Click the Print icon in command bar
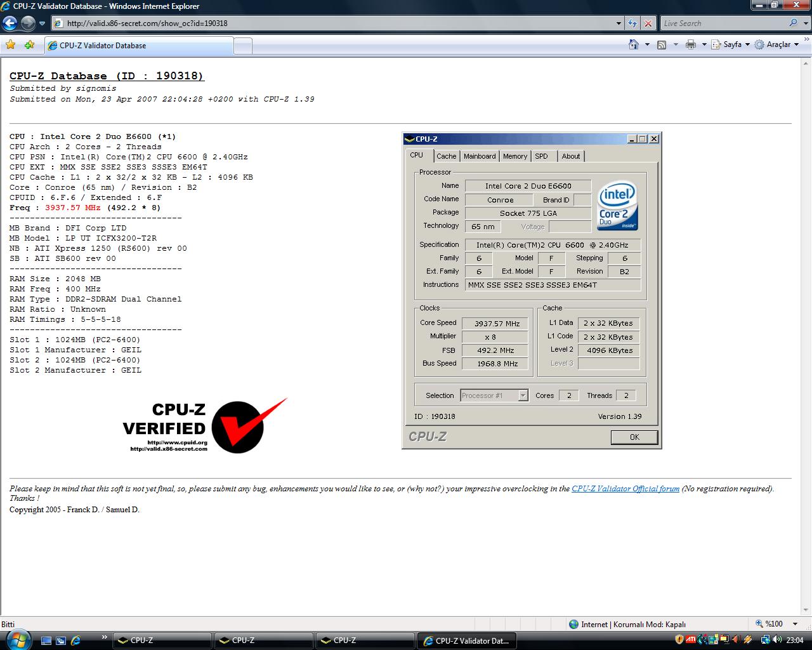Viewport: 812px width, 650px height. pyautogui.click(x=691, y=44)
